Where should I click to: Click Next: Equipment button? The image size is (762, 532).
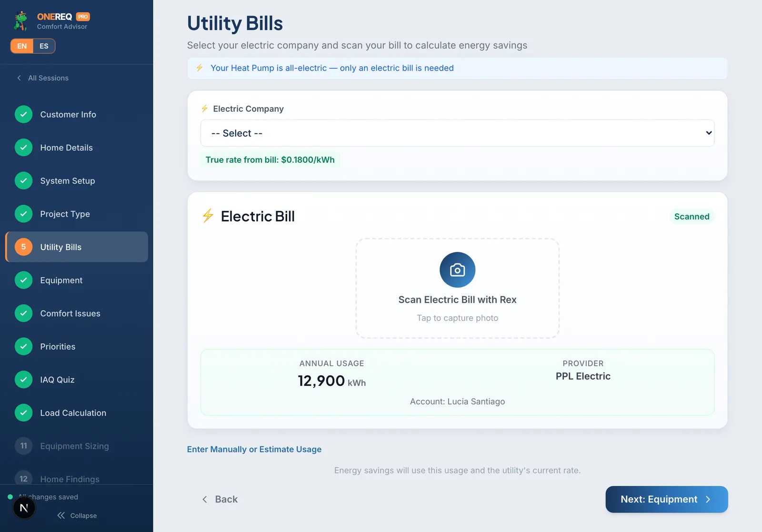pos(667,499)
